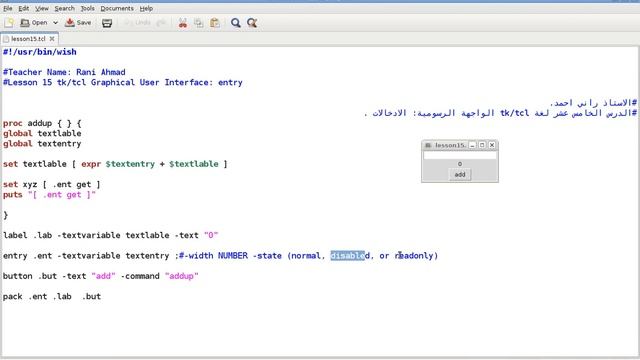
Task: Click "proc addup { } {" line
Action: 42,123
